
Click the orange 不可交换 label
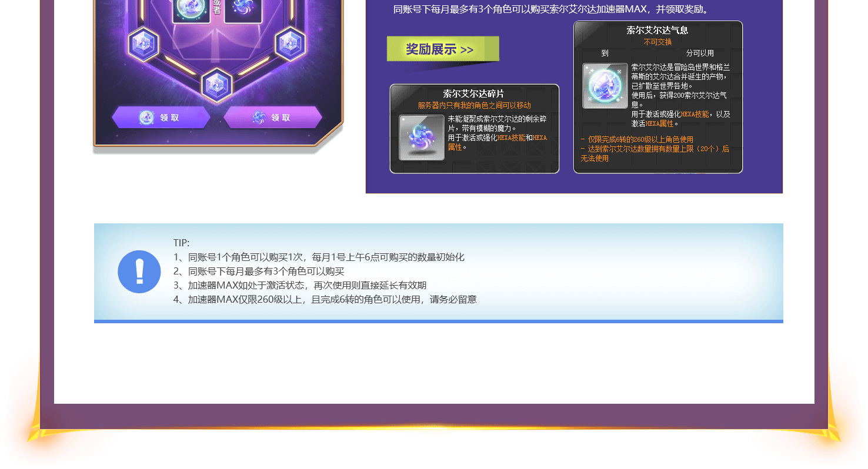click(657, 42)
